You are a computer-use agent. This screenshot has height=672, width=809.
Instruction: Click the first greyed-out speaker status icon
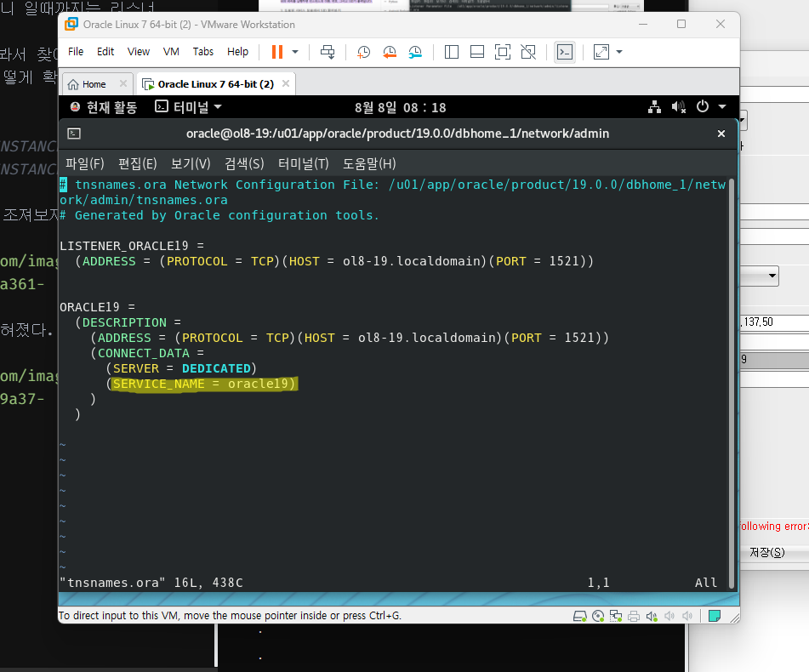[669, 616]
